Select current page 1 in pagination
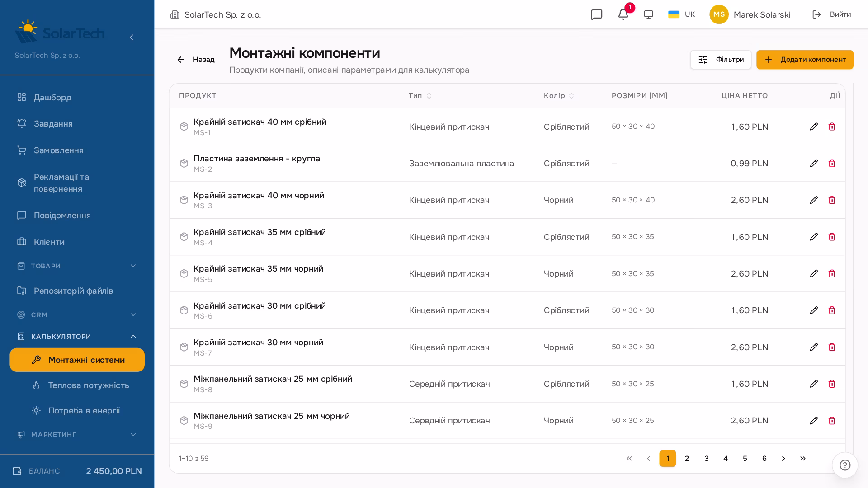Viewport: 868px width, 488px height. coord(668,459)
